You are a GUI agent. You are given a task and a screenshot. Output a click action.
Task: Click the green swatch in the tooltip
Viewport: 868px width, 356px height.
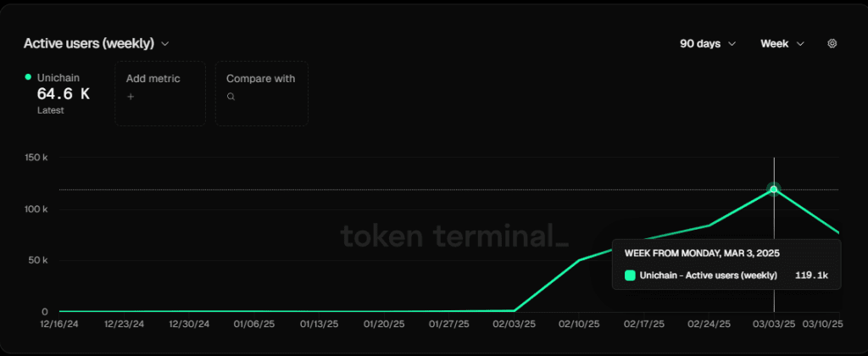[630, 275]
